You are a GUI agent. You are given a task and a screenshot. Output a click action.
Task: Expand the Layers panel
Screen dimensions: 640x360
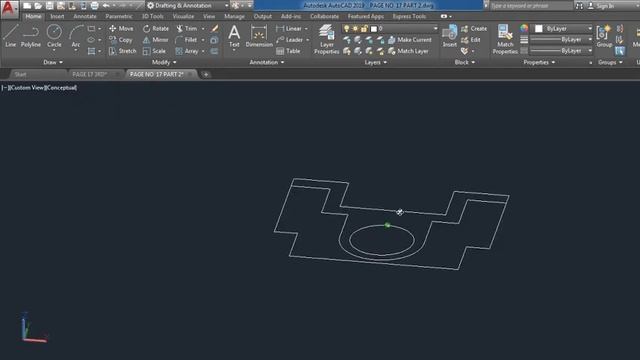(376, 62)
